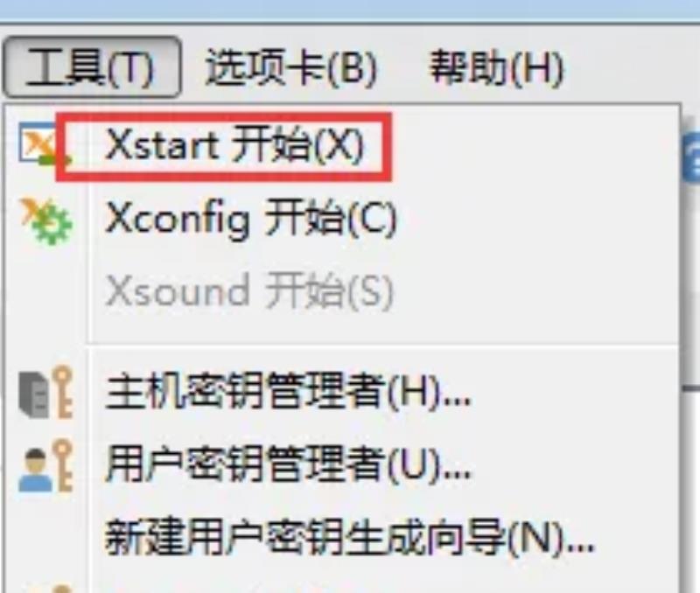Click the host key server icon
The width and height of the screenshot is (700, 593).
pyautogui.click(x=45, y=393)
